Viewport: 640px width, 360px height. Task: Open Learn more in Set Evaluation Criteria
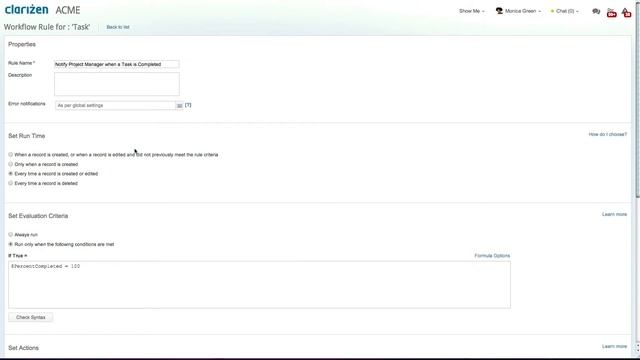[614, 214]
